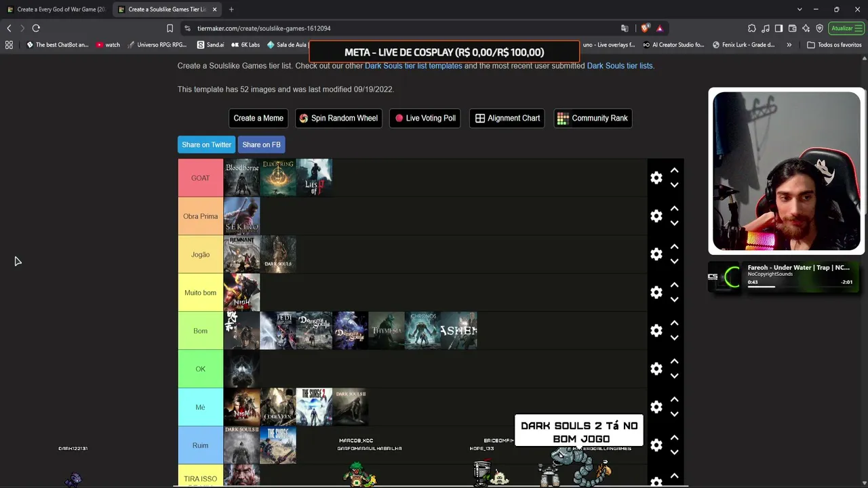Move OK row up with arrow
Viewport: 868px width, 488px height.
pos(674,361)
